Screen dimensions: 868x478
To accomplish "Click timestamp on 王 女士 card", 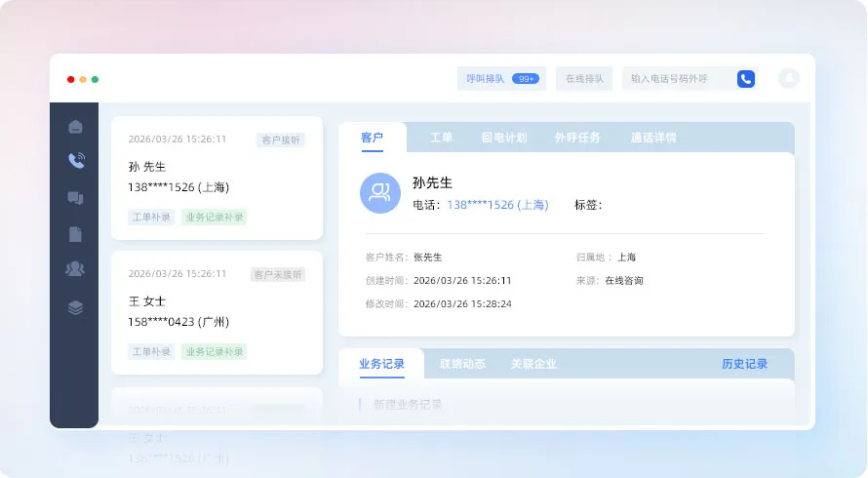I will 178,273.
